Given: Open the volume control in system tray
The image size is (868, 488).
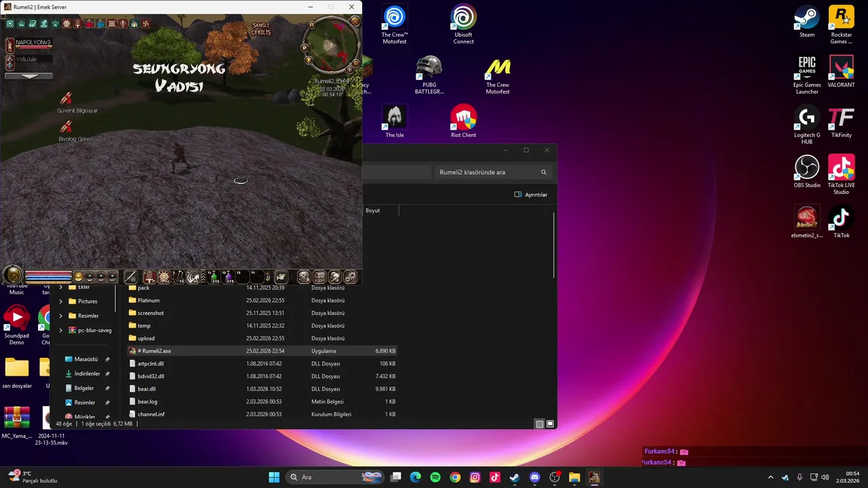Looking at the screenshot, I should pos(825,477).
